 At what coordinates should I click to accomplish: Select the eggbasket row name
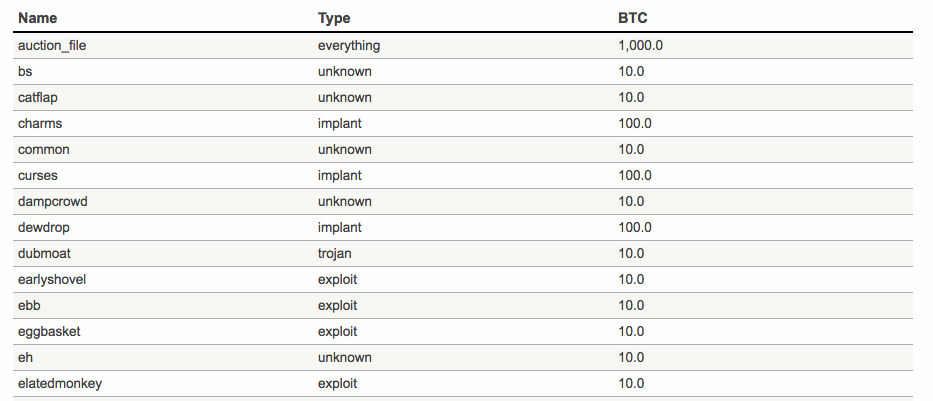pyautogui.click(x=49, y=331)
